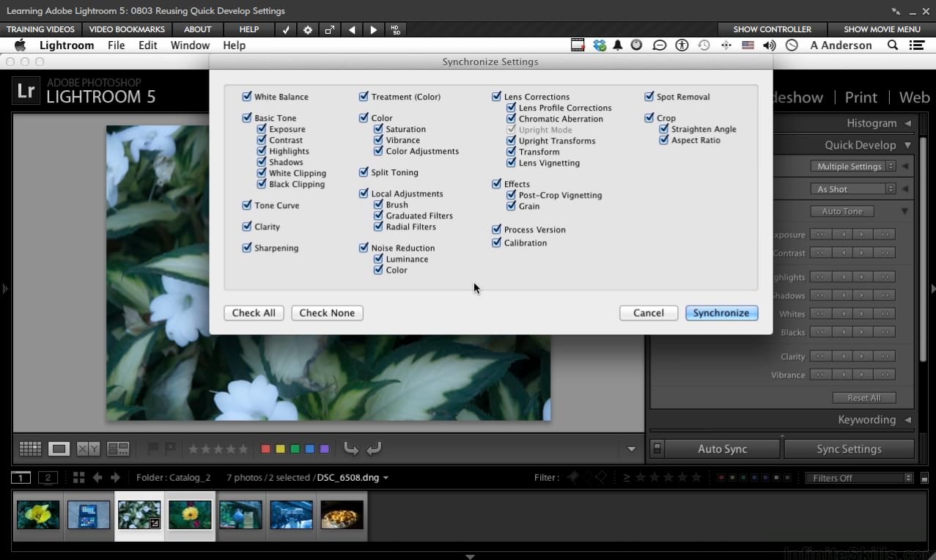Open the Filters Off dropdown

point(859,478)
